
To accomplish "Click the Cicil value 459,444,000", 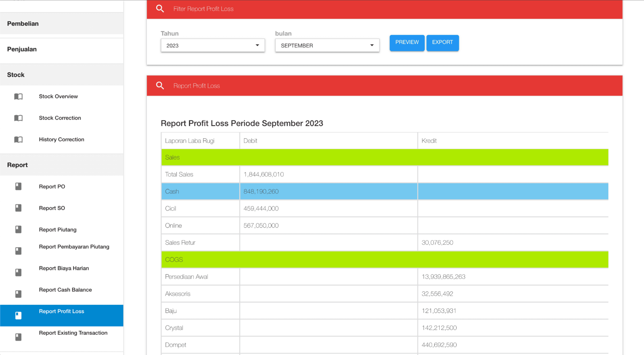I will pyautogui.click(x=261, y=208).
